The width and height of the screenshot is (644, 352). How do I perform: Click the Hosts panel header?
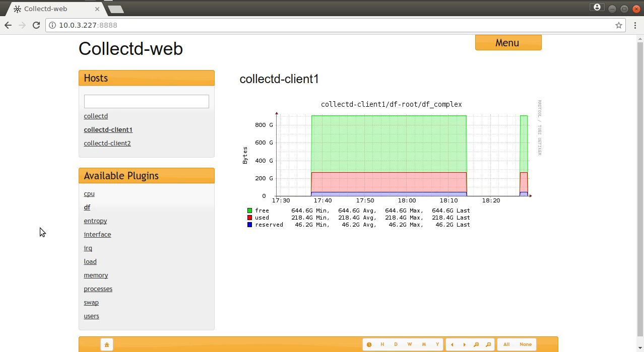[x=147, y=78]
